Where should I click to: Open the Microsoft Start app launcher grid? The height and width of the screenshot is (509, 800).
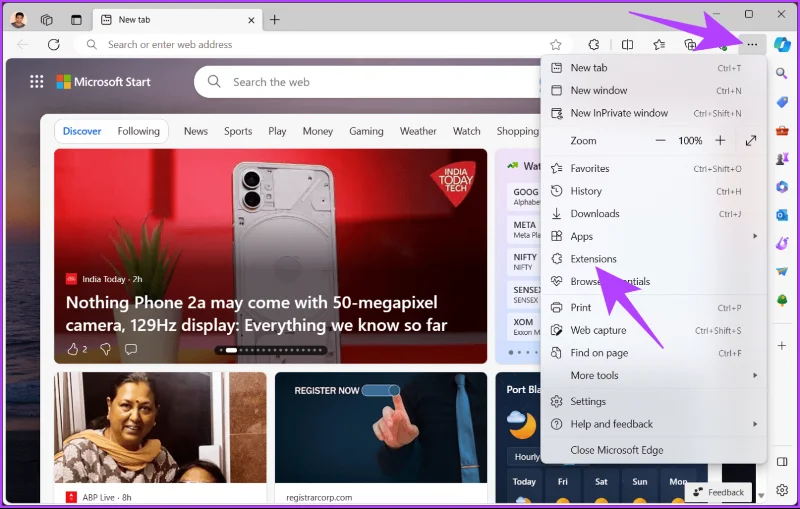pos(36,82)
